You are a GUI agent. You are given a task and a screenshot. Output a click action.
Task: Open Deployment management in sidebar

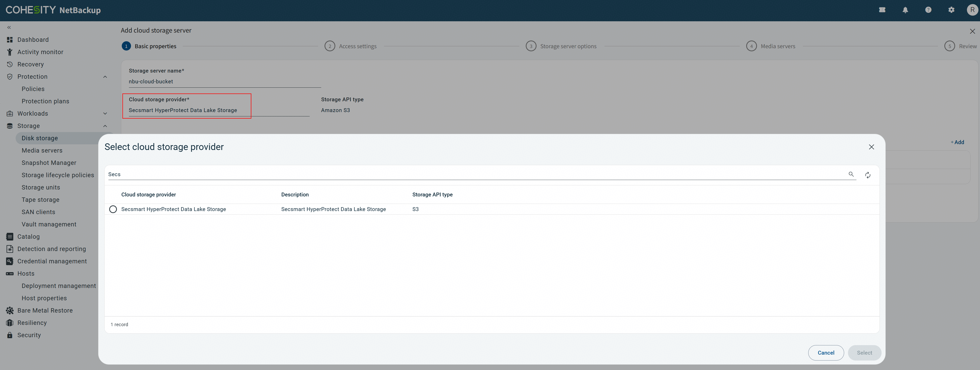pyautogui.click(x=59, y=286)
